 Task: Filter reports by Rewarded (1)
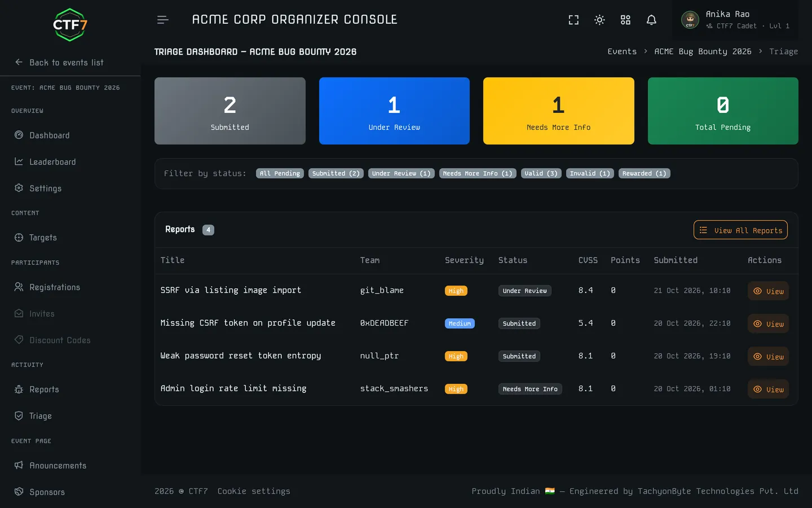pos(645,173)
